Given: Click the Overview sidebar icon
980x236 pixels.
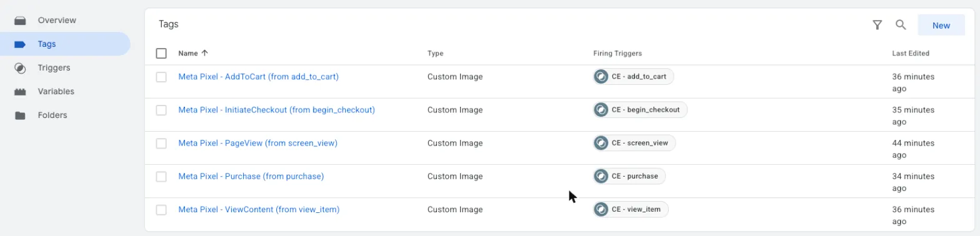Looking at the screenshot, I should point(21,21).
